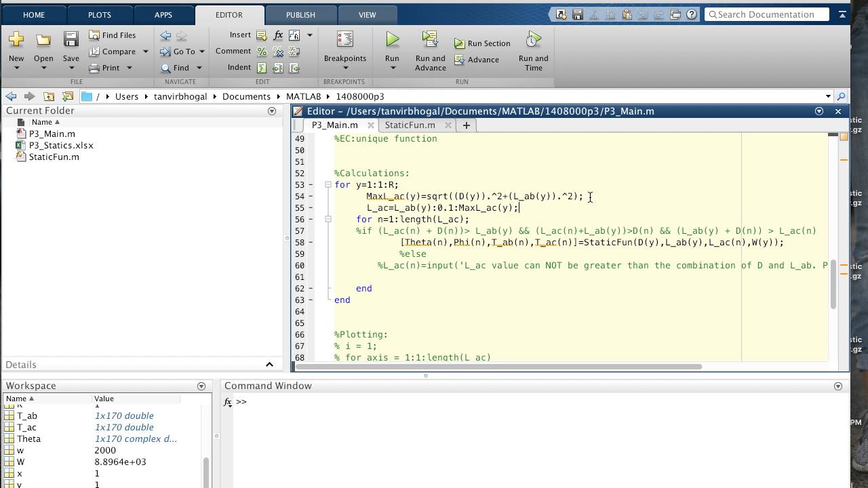Click the Smart Indent icon
The image size is (868, 488).
pos(262,68)
